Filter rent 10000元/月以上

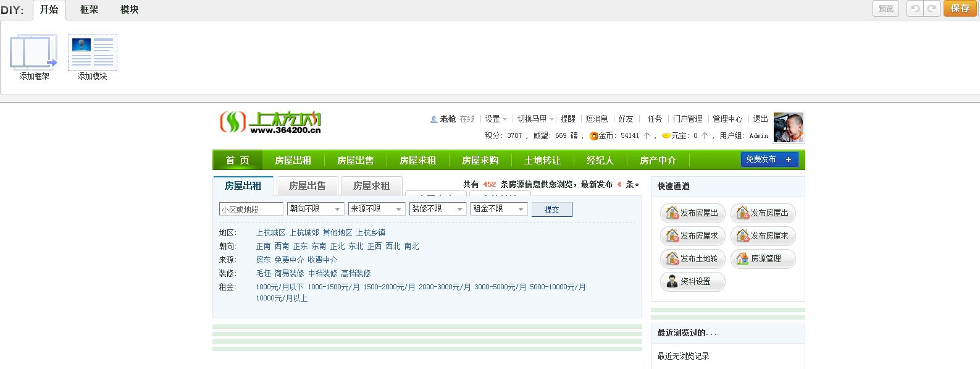pos(282,299)
